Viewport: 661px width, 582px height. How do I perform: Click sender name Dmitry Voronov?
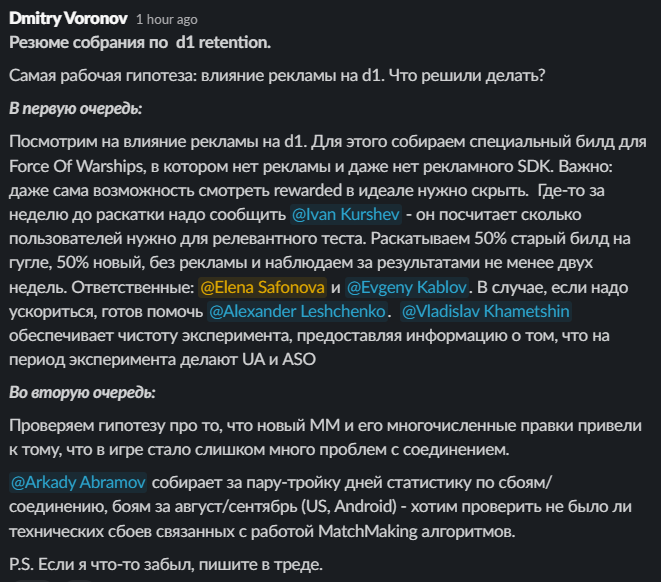pos(66,18)
